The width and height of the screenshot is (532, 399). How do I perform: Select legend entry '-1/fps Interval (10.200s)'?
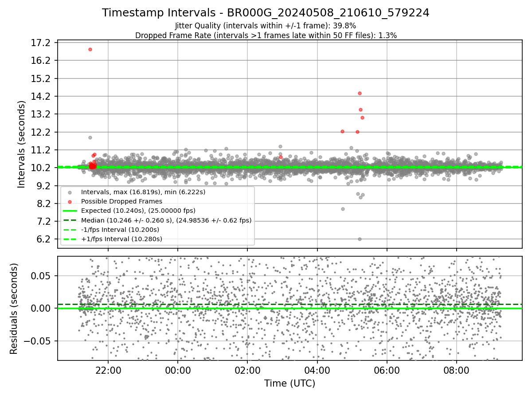click(x=120, y=230)
